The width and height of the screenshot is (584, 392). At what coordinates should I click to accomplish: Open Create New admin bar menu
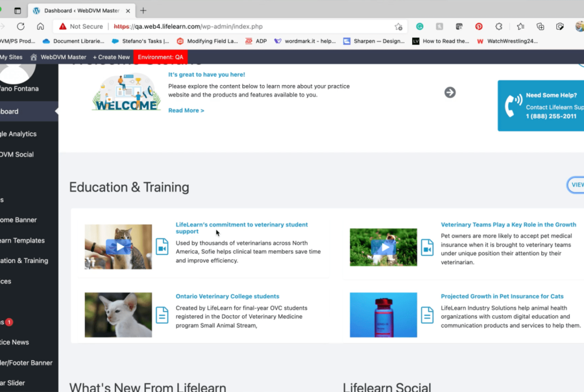point(111,57)
